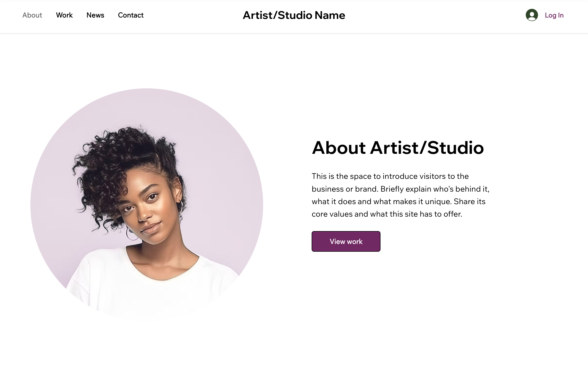Click the About Artist/Studio heading
588x367 pixels.
coord(398,148)
